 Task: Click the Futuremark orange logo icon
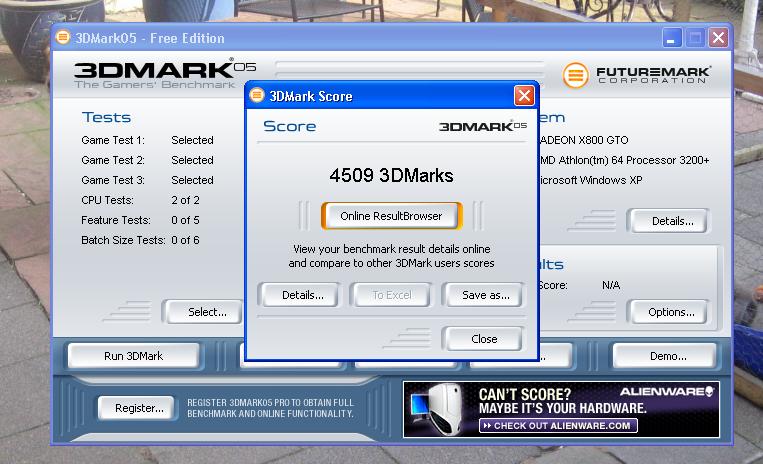[575, 75]
